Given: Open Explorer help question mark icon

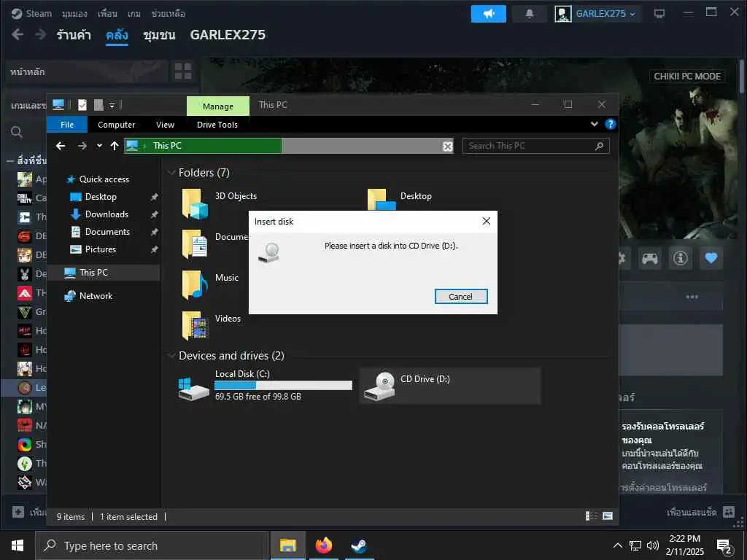Looking at the screenshot, I should (610, 124).
